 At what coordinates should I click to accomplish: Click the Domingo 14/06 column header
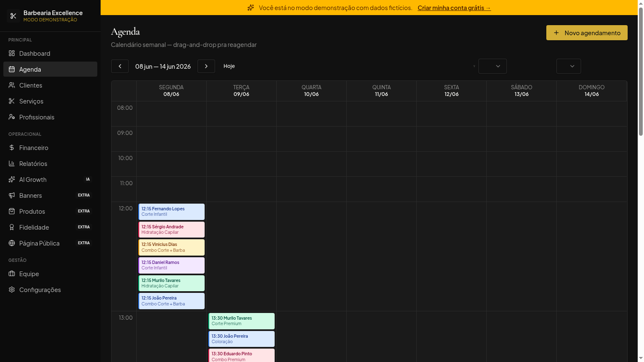[x=592, y=90]
